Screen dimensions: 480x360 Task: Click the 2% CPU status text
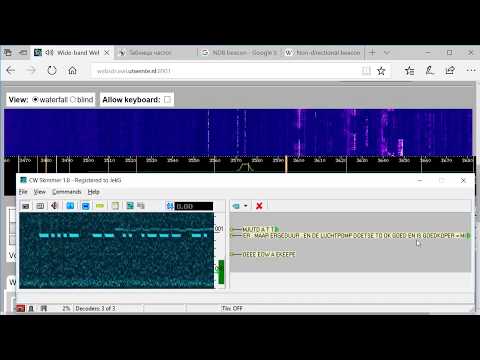(66, 308)
